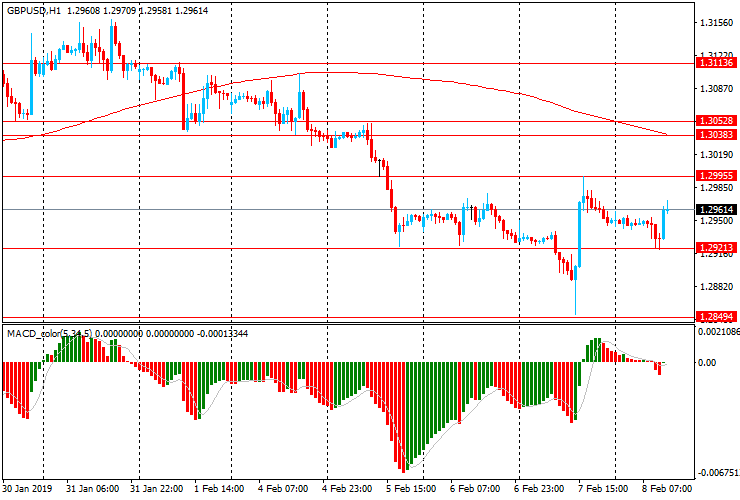
Task: Select the 30 Jan 2019 date label
Action: pyautogui.click(x=29, y=490)
